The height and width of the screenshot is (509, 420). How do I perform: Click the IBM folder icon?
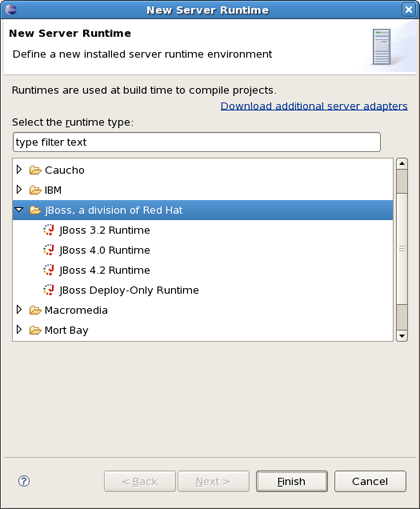[35, 190]
